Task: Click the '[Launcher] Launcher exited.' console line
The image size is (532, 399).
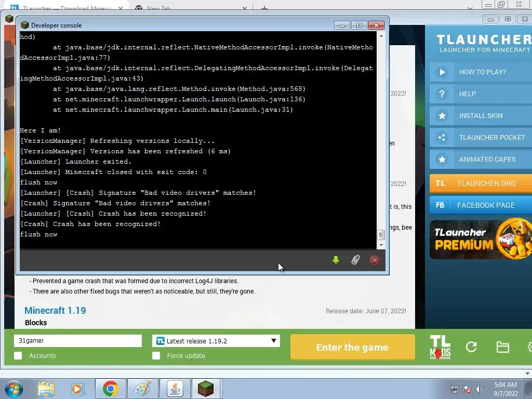Action: click(76, 162)
